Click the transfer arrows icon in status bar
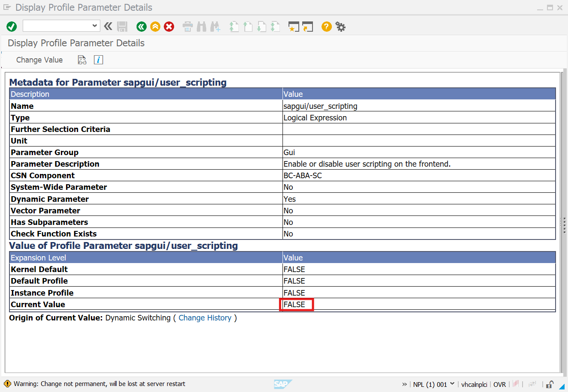This screenshot has height=392, width=568. click(x=533, y=384)
